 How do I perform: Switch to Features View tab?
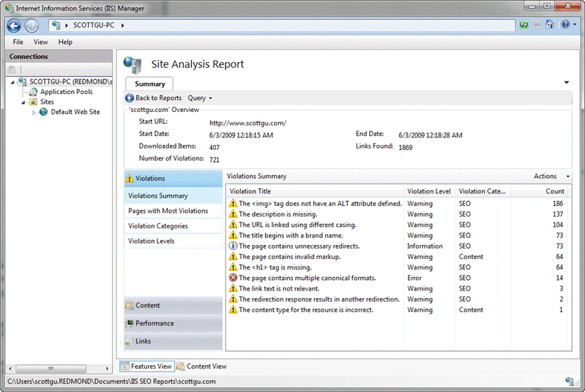146,367
